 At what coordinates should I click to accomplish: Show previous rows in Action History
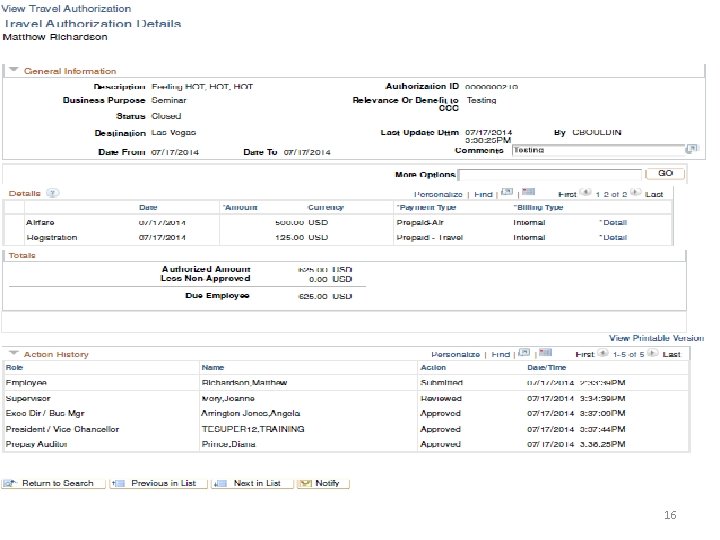tap(603, 353)
